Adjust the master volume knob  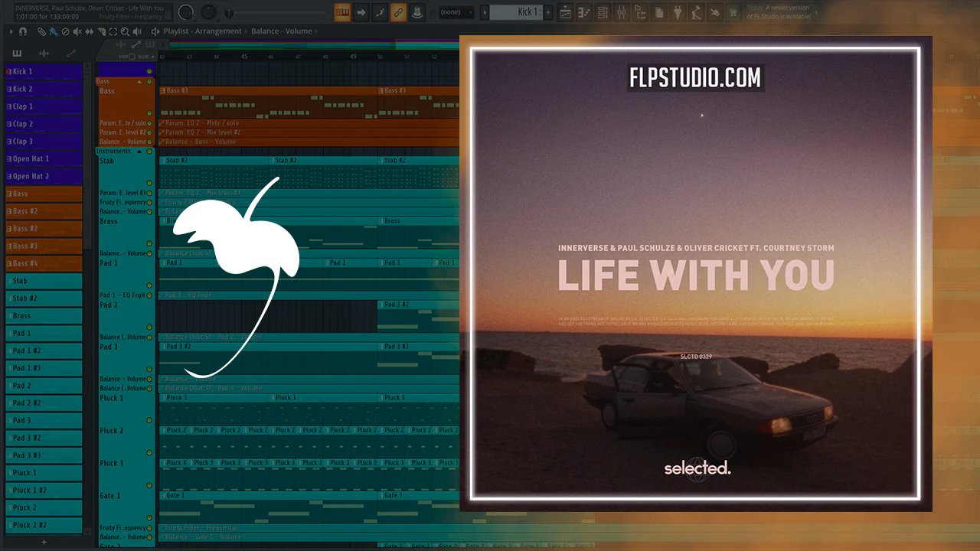click(x=186, y=12)
